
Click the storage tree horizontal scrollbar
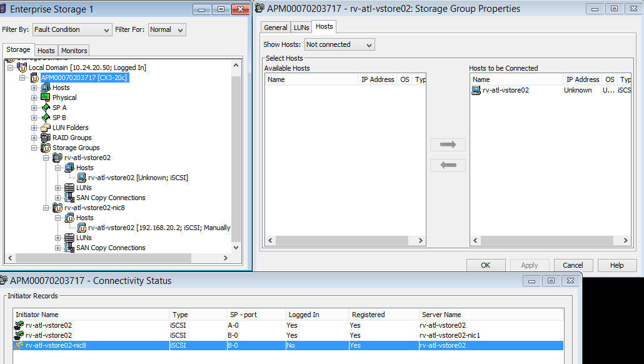point(118,258)
